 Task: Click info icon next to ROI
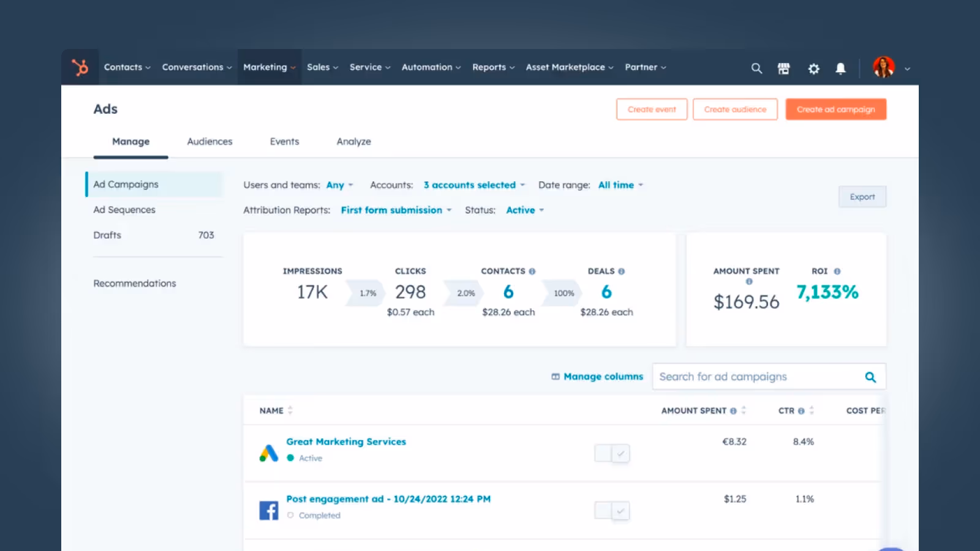(837, 271)
